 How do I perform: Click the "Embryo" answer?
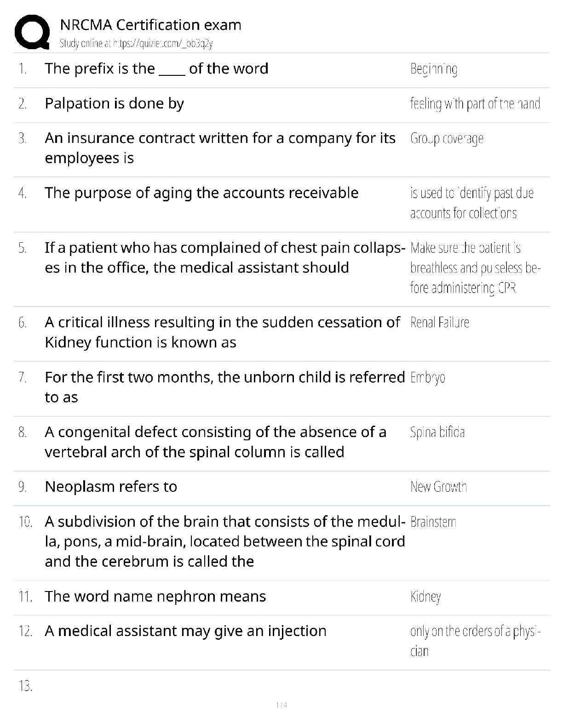pyautogui.click(x=427, y=378)
